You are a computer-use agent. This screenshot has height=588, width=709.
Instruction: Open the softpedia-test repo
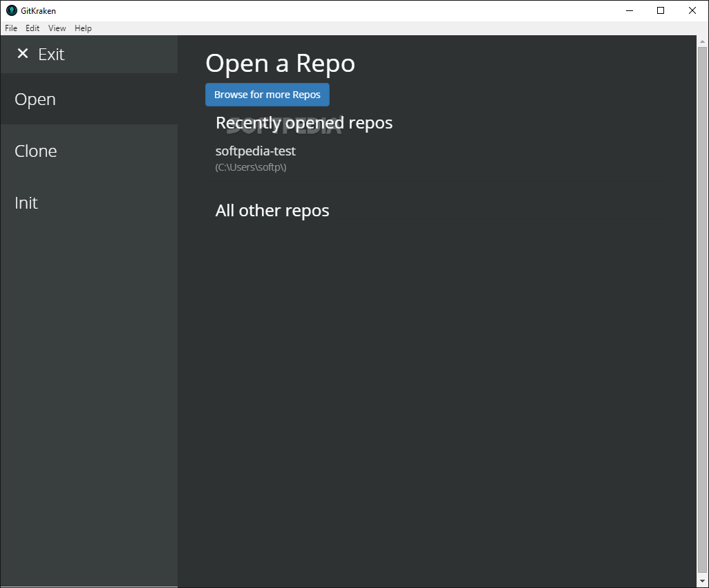(x=256, y=151)
